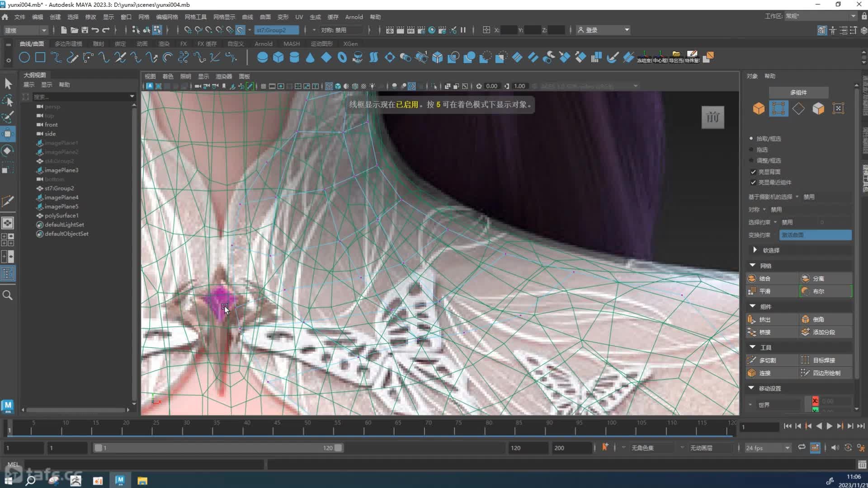Create a NURBS cone from shelf
This screenshot has width=868, height=488.
[x=310, y=57]
